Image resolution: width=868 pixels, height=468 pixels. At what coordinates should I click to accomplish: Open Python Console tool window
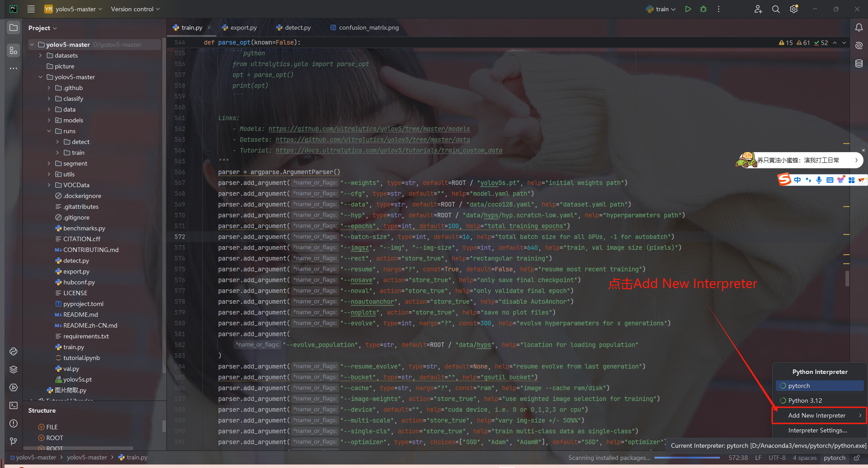pyautogui.click(x=13, y=351)
